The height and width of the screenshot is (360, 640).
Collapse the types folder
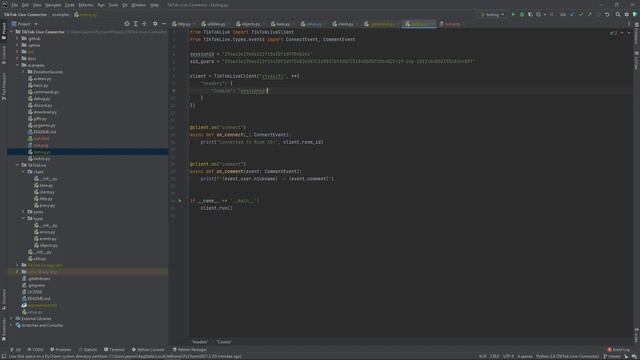[x=23, y=218]
